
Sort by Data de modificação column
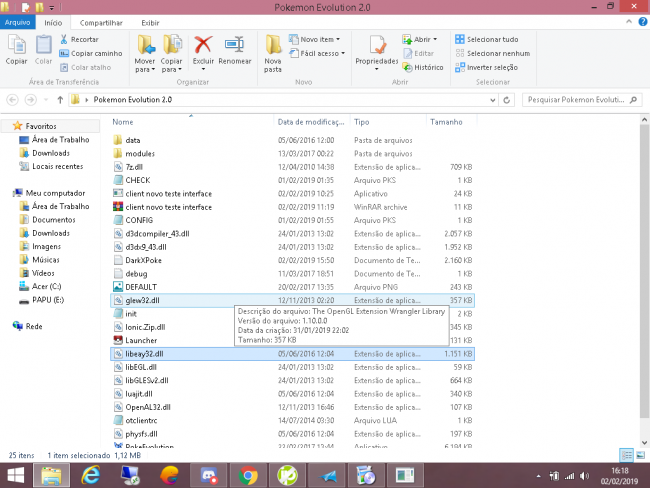pyautogui.click(x=311, y=122)
